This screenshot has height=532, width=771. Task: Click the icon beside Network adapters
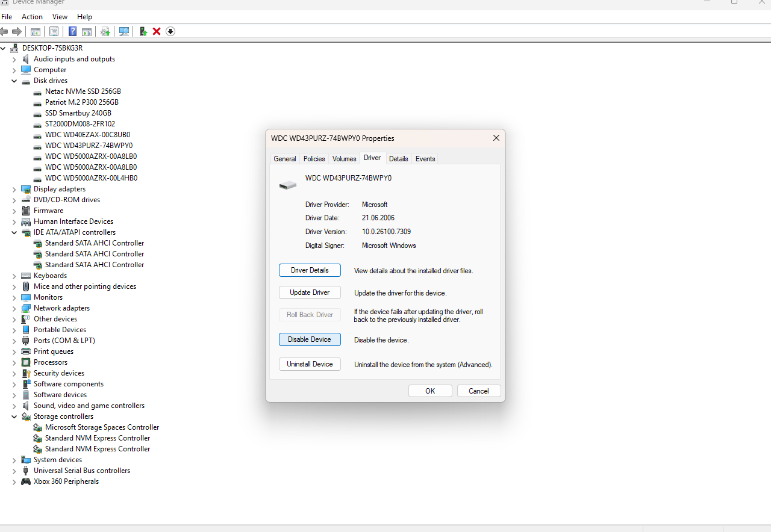click(x=26, y=308)
